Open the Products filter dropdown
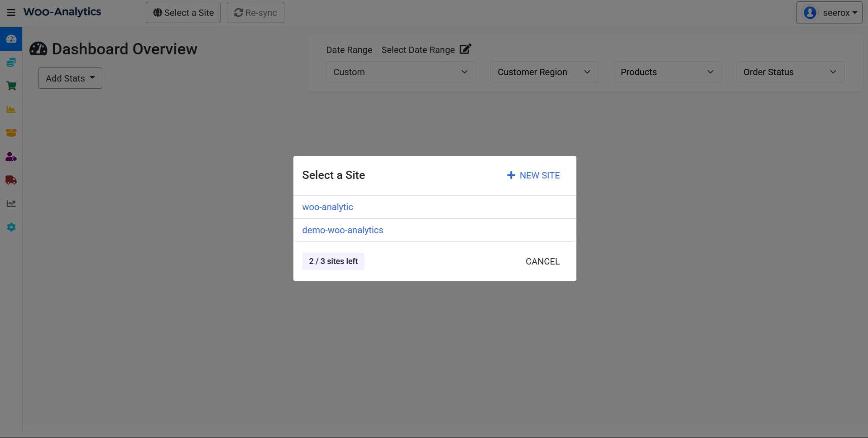Image resolution: width=868 pixels, height=438 pixels. [667, 72]
